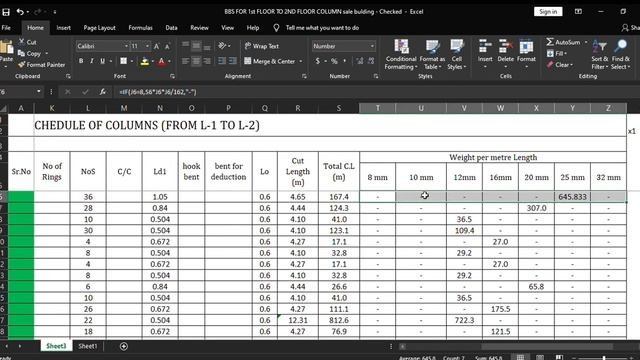This screenshot has width=640, height=360.
Task: Switch to the Page Layout tab
Action: pyautogui.click(x=99, y=28)
